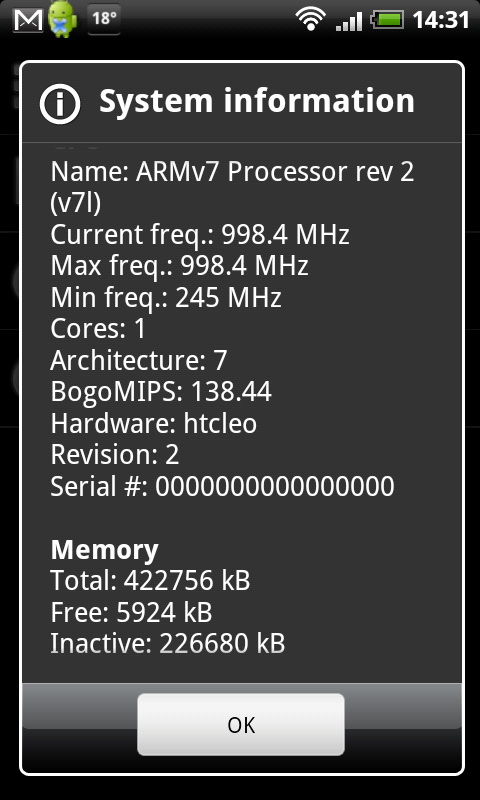Select the Serial # line
This screenshot has width=480, height=800.
click(x=222, y=486)
